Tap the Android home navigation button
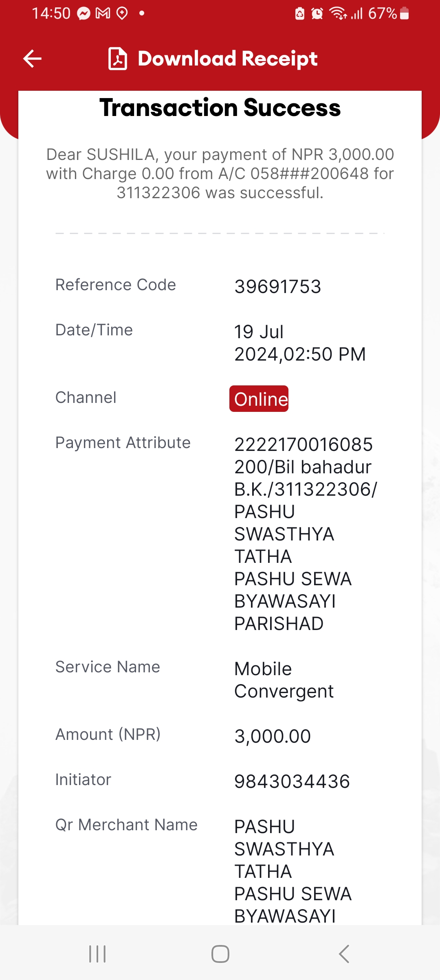440x980 pixels. 220,954
